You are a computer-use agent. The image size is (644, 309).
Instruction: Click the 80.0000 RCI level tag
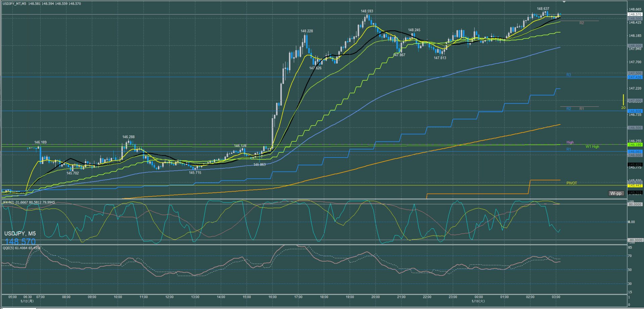[635, 204]
